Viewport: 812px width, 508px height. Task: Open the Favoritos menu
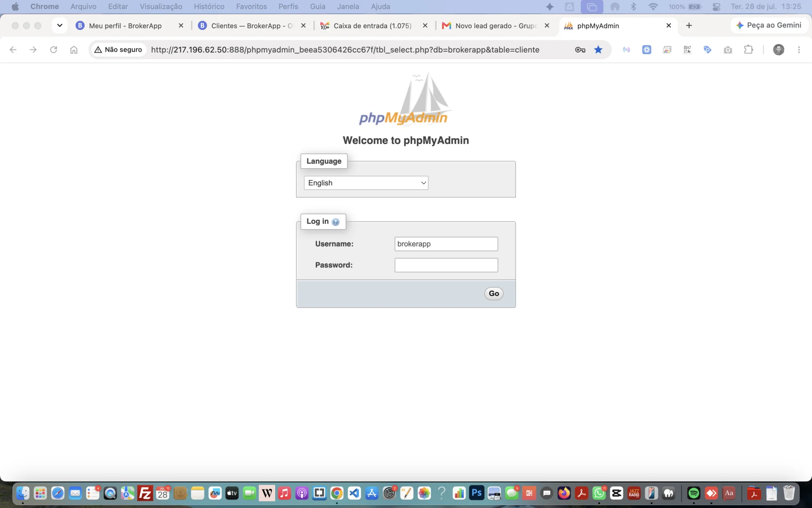251,7
